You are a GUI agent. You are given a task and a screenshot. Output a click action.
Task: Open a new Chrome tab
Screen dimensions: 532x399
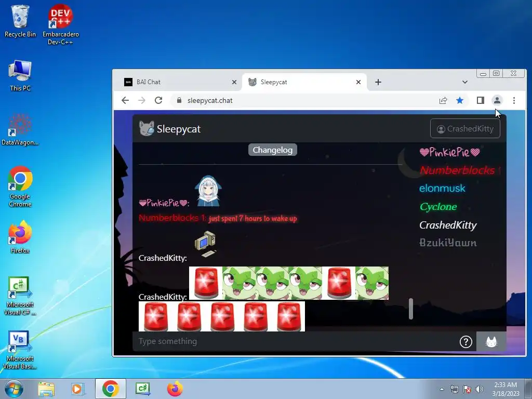[378, 82]
